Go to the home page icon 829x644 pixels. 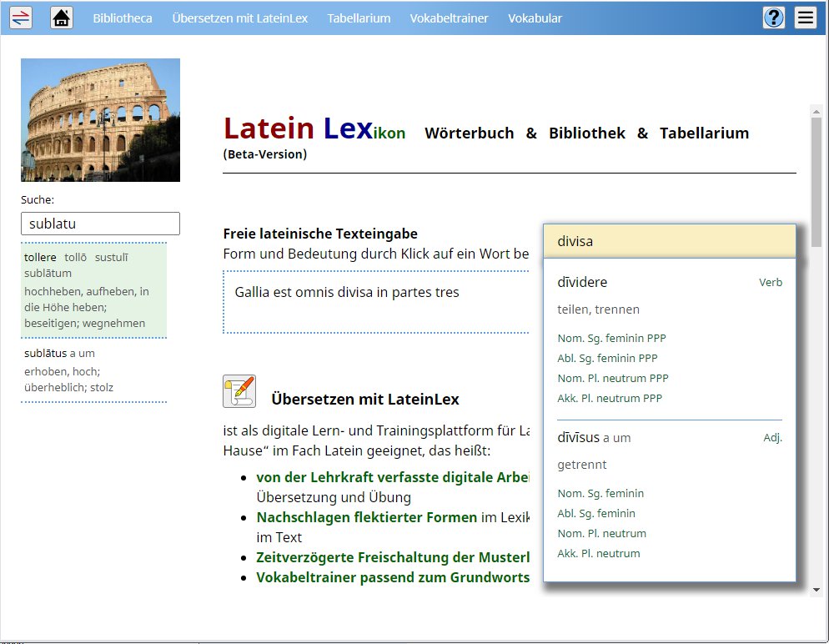pyautogui.click(x=62, y=18)
